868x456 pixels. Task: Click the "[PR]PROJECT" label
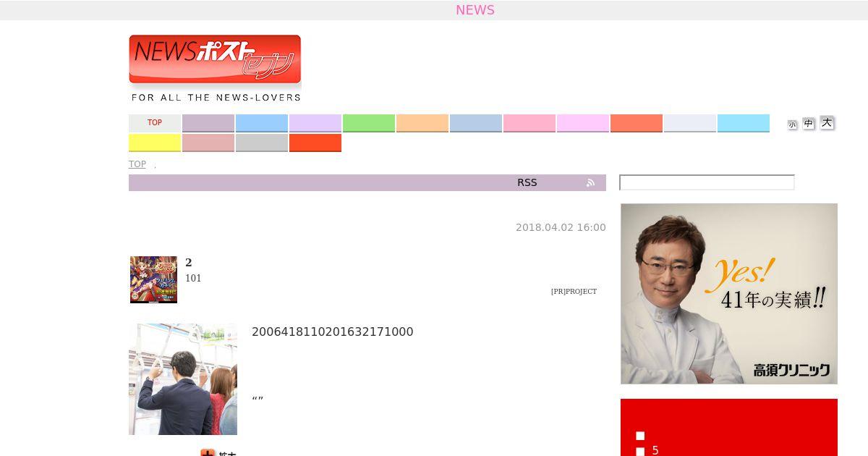(574, 291)
